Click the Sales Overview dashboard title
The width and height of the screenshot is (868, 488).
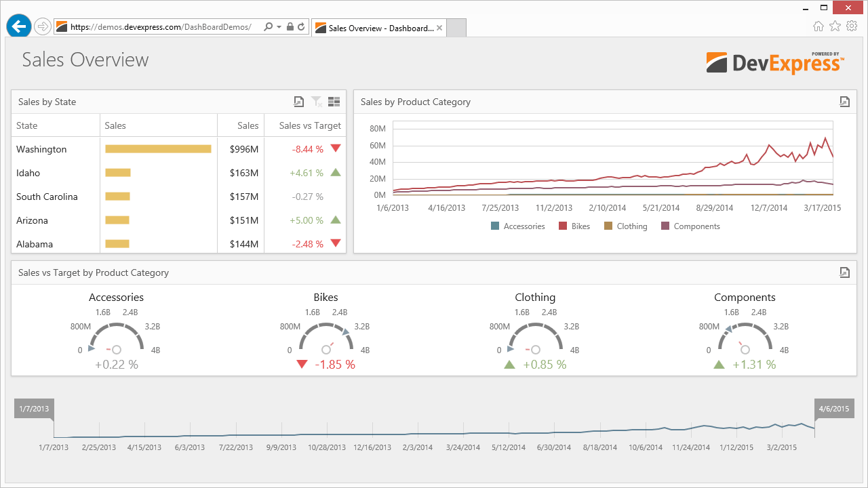pos(85,60)
